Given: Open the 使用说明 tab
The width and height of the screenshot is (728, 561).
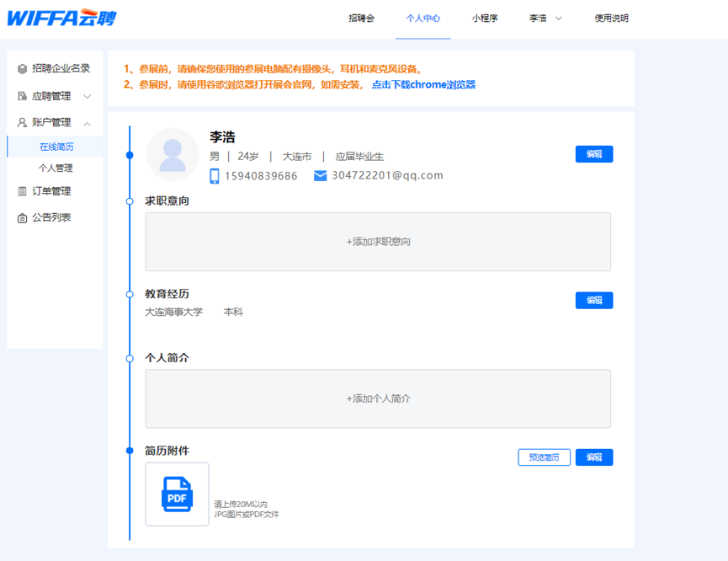Looking at the screenshot, I should [611, 19].
